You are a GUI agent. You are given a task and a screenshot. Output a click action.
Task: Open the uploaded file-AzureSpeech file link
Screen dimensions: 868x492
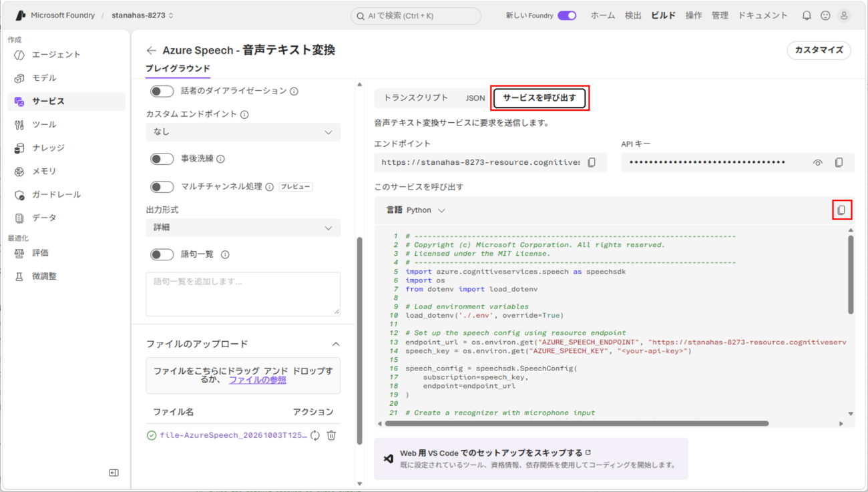pyautogui.click(x=233, y=435)
